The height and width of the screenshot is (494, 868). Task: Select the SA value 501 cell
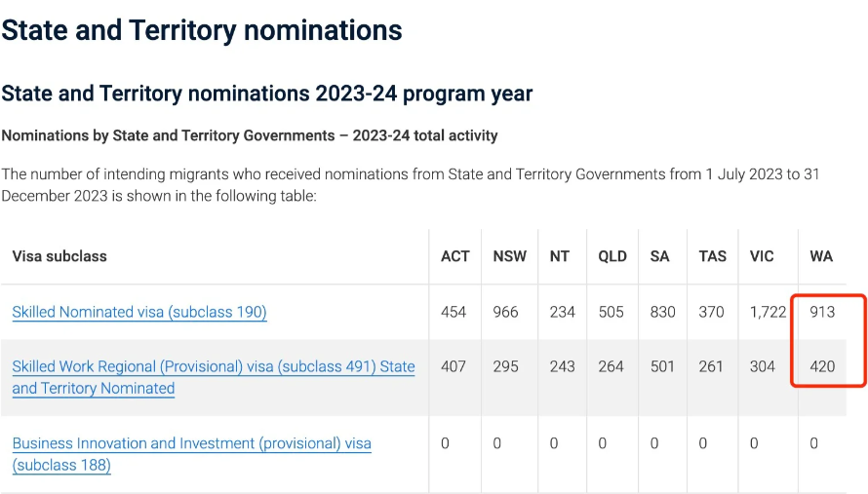point(662,366)
